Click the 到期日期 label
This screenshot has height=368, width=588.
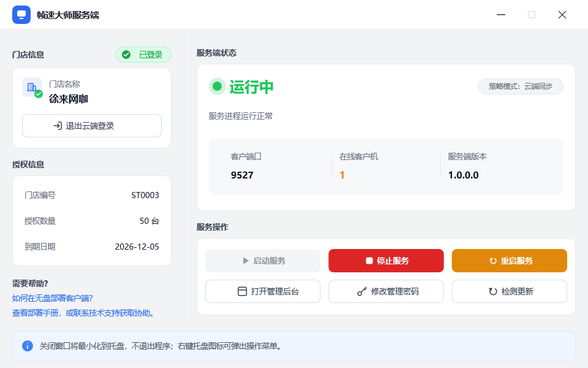click(x=40, y=247)
